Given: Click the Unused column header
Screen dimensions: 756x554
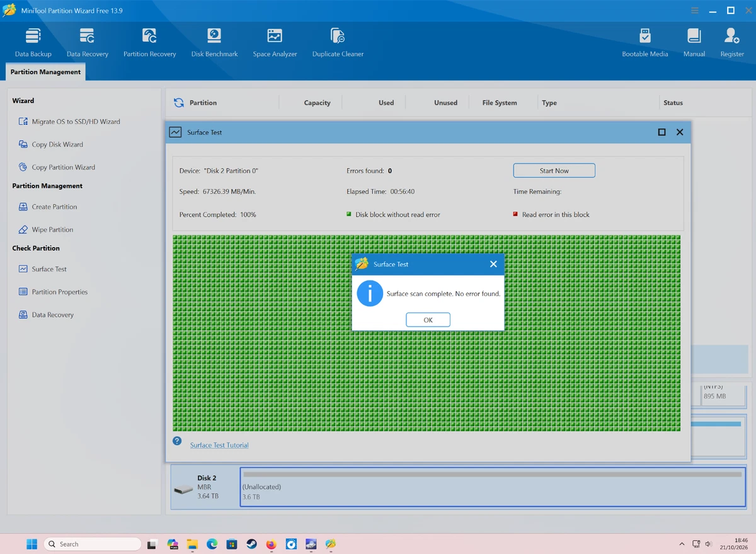Looking at the screenshot, I should 445,103.
